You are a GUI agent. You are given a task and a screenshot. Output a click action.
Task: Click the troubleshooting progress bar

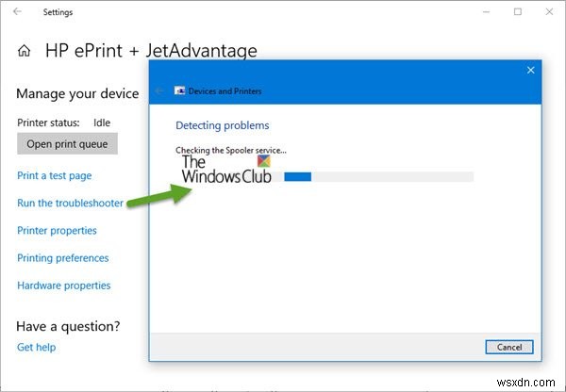[x=377, y=176]
